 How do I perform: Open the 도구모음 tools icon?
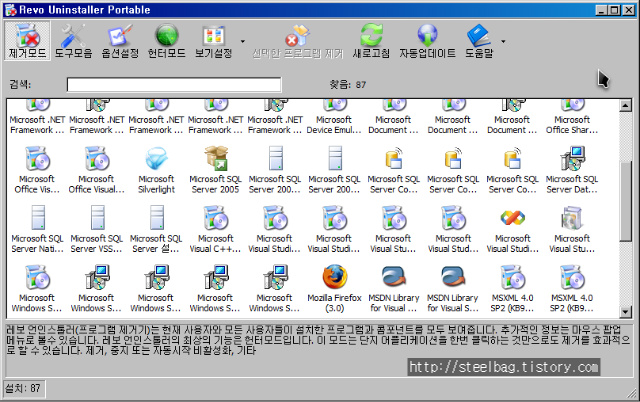point(73,41)
